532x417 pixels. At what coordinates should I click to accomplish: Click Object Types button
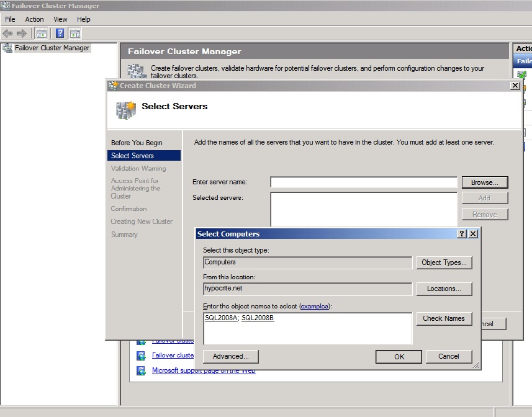444,262
